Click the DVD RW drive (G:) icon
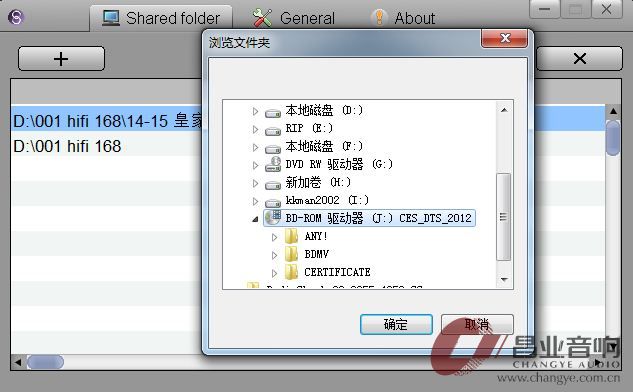This screenshot has height=392, width=633. [x=273, y=164]
